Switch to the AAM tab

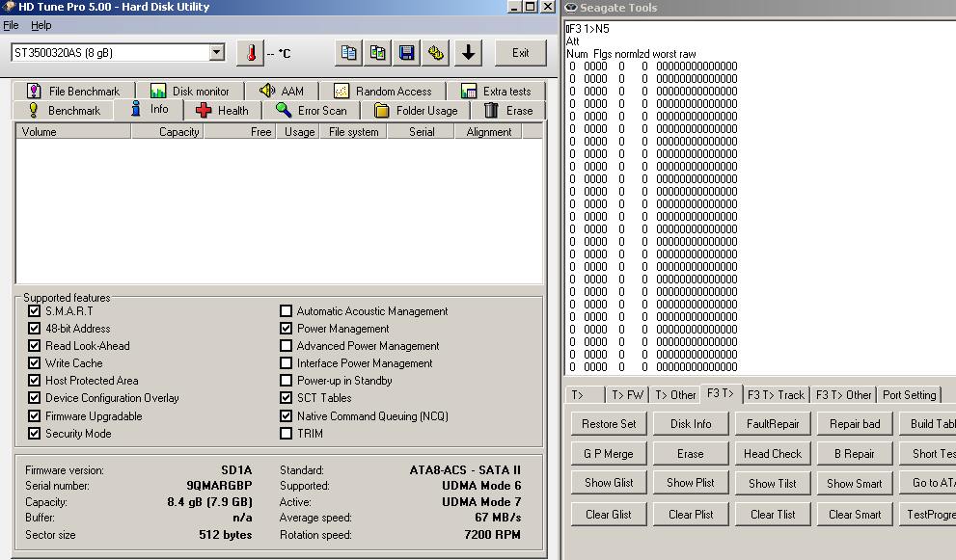(281, 91)
